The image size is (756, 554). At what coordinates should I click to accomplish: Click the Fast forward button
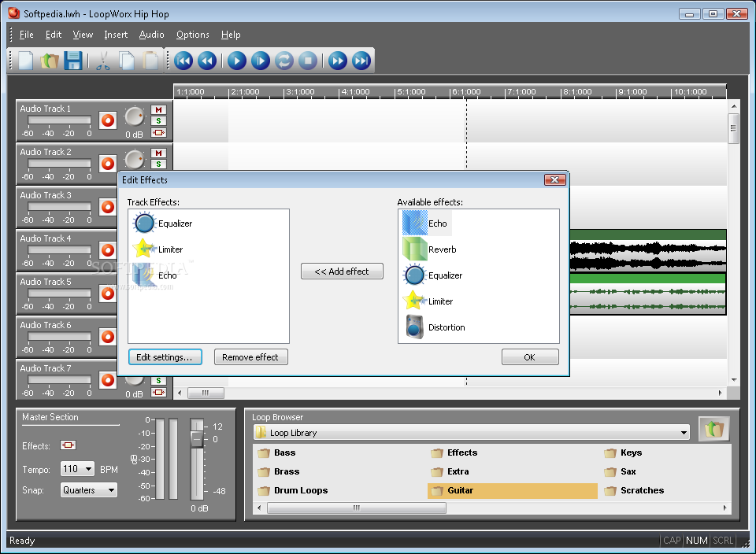point(338,61)
